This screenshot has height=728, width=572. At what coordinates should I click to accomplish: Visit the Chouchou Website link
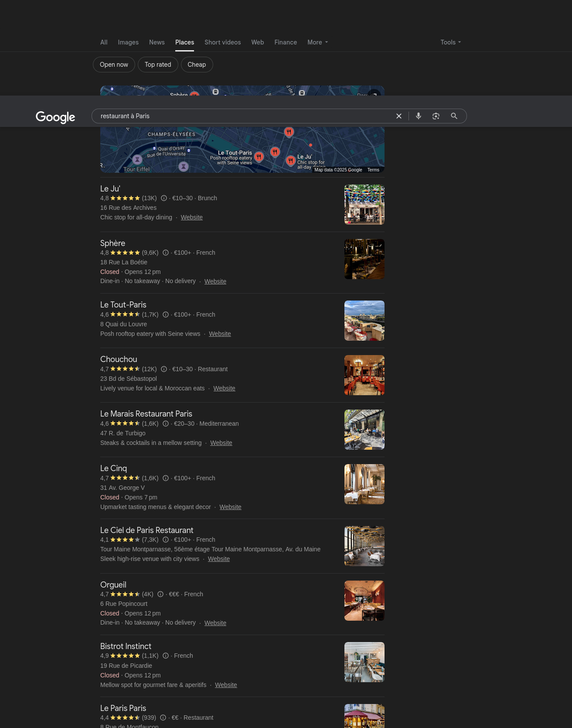224,388
